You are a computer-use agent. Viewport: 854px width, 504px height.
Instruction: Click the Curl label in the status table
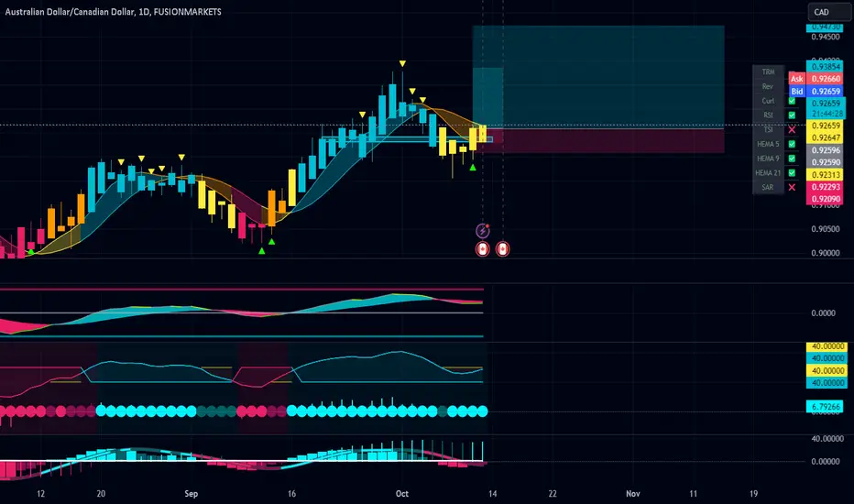(768, 101)
